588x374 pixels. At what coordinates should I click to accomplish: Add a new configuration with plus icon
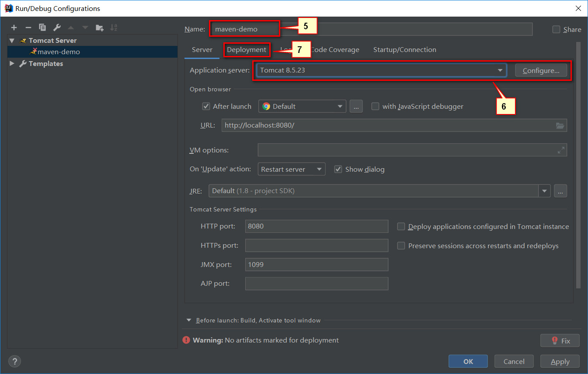(x=14, y=28)
